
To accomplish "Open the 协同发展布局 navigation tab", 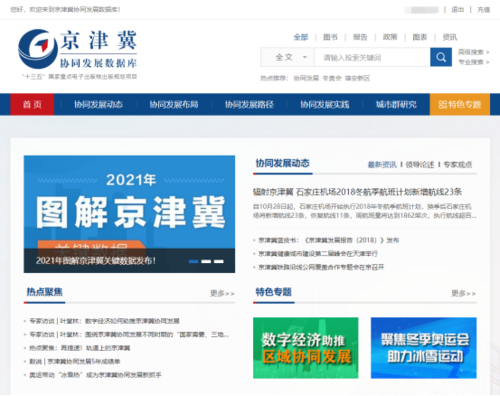I will (174, 105).
